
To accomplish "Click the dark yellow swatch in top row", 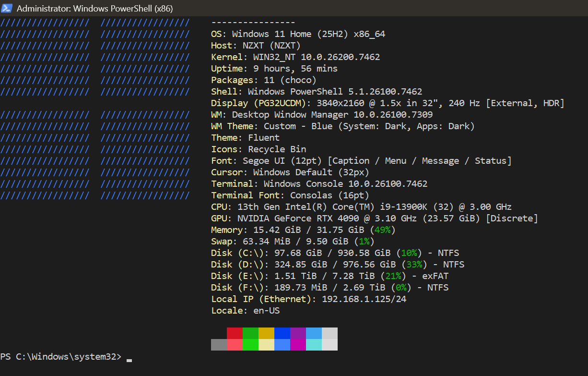I will click(x=266, y=333).
